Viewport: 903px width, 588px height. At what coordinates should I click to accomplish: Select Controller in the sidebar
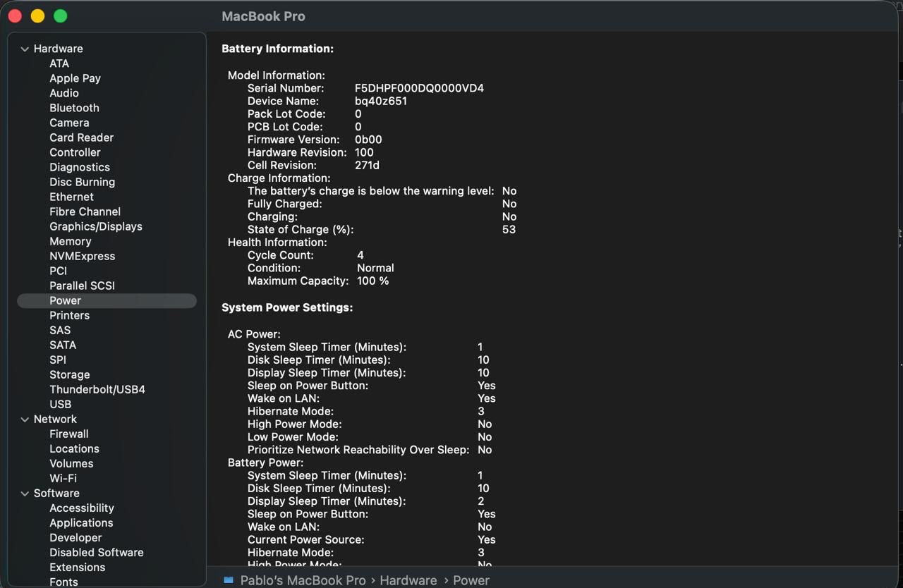[x=75, y=152]
